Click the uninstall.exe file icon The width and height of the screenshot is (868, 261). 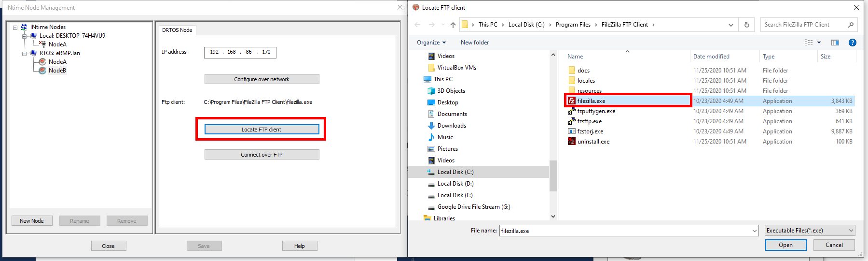tap(572, 142)
